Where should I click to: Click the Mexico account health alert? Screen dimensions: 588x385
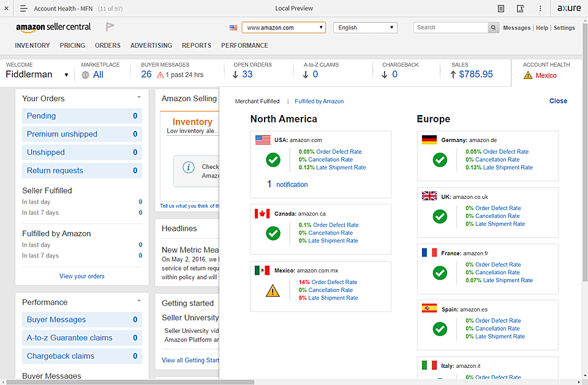[546, 75]
